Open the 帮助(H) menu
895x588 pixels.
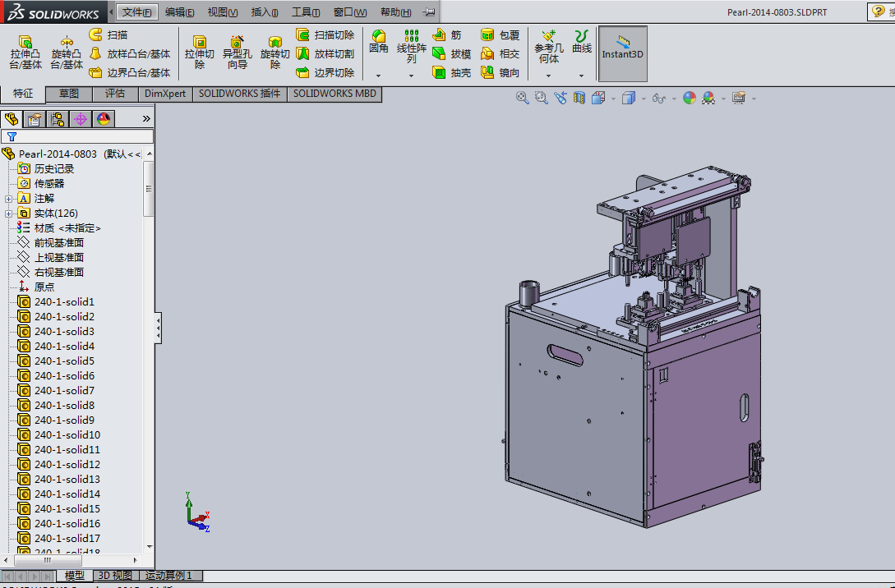[x=395, y=12]
